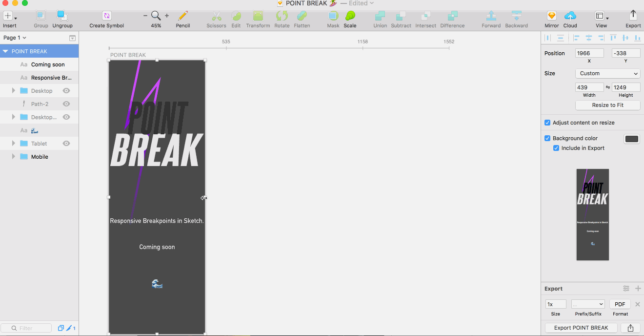Expand the Desktop group
644x336 pixels.
click(x=14, y=91)
